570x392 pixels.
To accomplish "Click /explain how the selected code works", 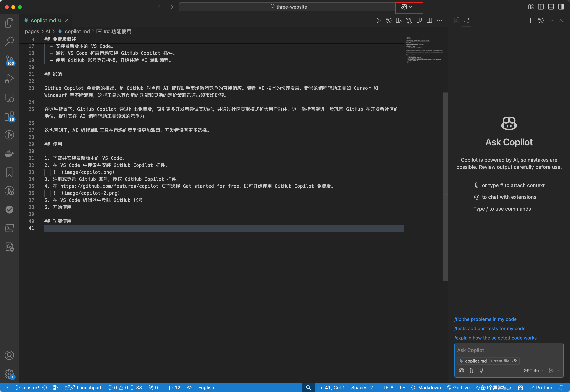I will pyautogui.click(x=495, y=338).
